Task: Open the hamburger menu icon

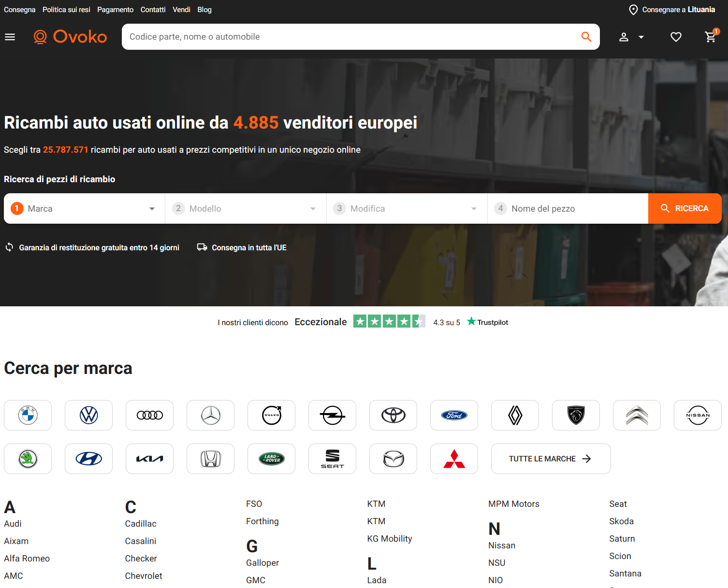Action: pos(10,37)
